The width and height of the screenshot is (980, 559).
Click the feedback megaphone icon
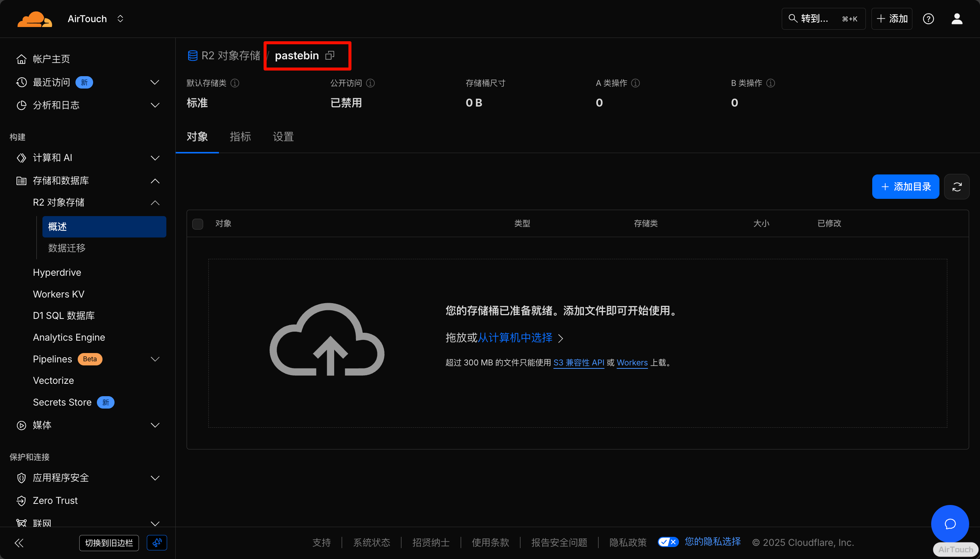(x=157, y=542)
